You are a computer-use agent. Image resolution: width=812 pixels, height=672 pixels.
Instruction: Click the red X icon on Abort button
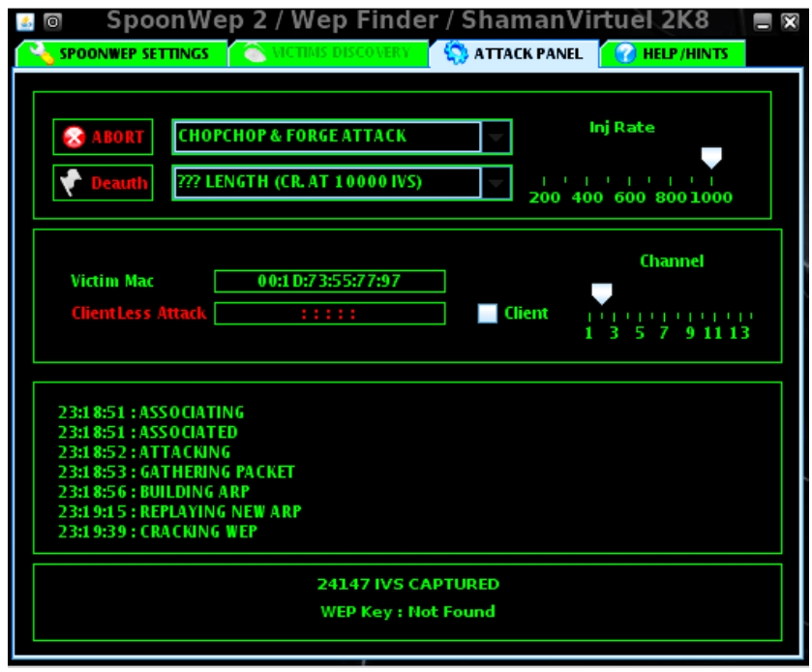74,137
